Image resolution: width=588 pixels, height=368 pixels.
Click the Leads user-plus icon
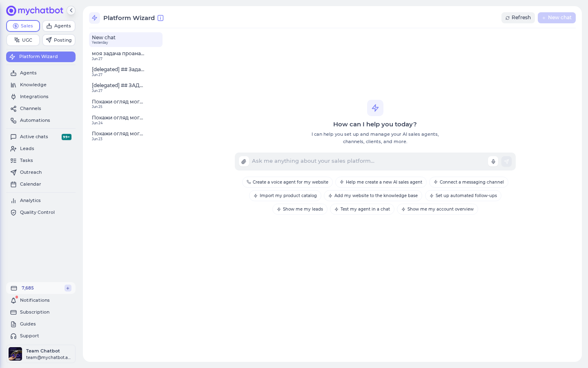13,149
